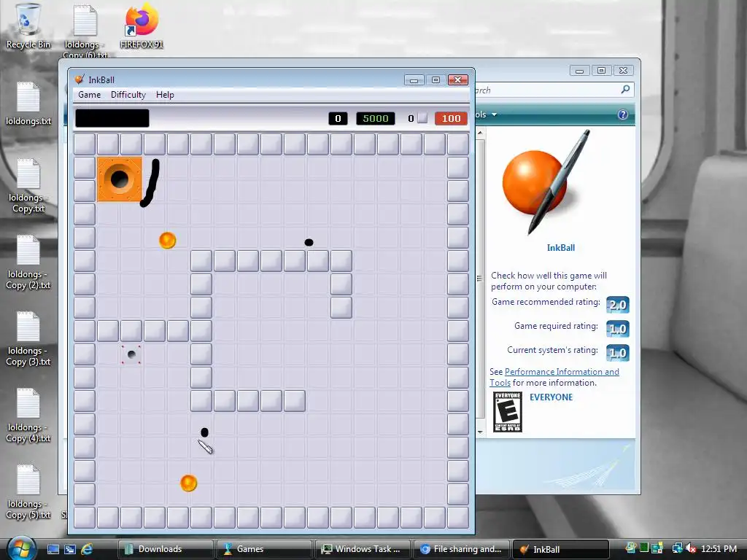Click the black next-ball preview box
Image resolution: width=747 pixels, height=560 pixels.
tap(112, 118)
